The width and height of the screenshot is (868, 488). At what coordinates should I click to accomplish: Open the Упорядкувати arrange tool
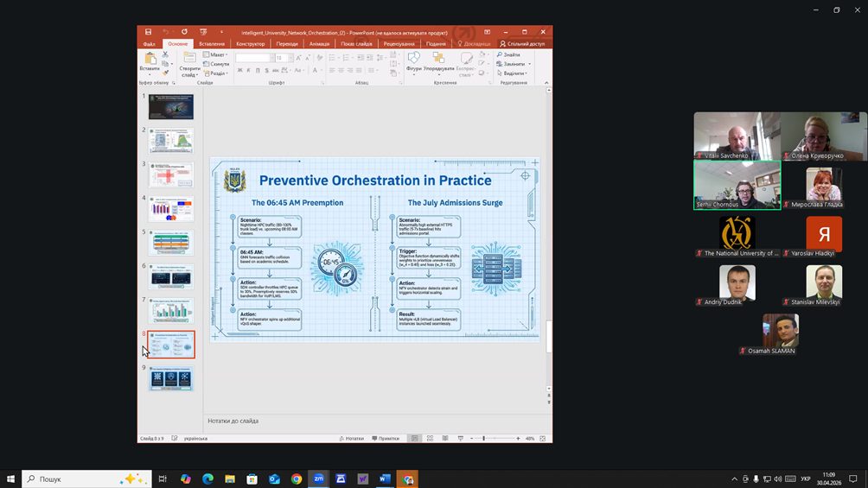click(x=438, y=62)
